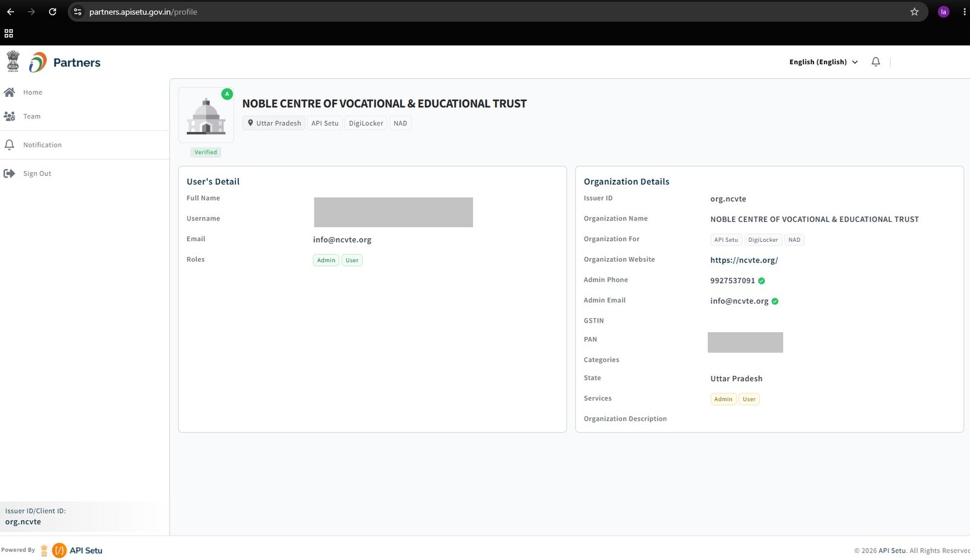Viewport: 970px width, 560px height.
Task: Click NAD chip in Organization For row
Action: 794,239
